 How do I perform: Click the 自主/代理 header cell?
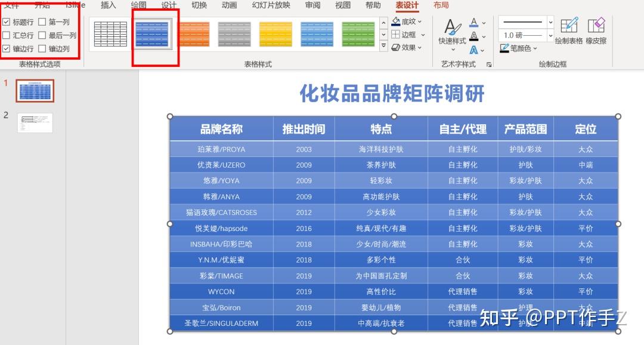pyautogui.click(x=463, y=129)
